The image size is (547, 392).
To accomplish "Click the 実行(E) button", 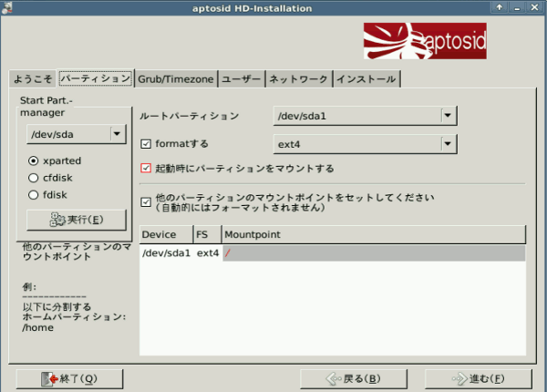I will [77, 220].
